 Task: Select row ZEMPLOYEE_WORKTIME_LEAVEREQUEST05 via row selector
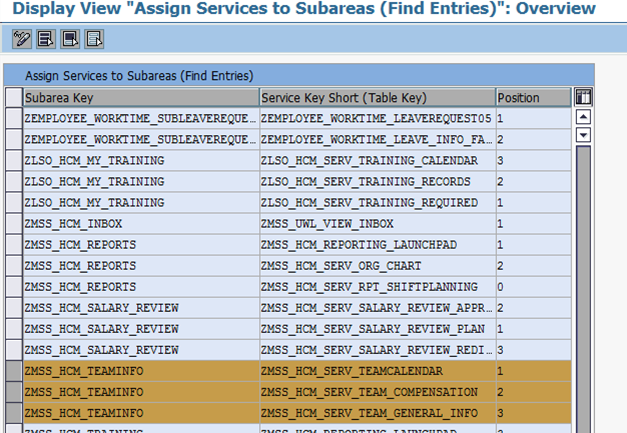coord(14,118)
